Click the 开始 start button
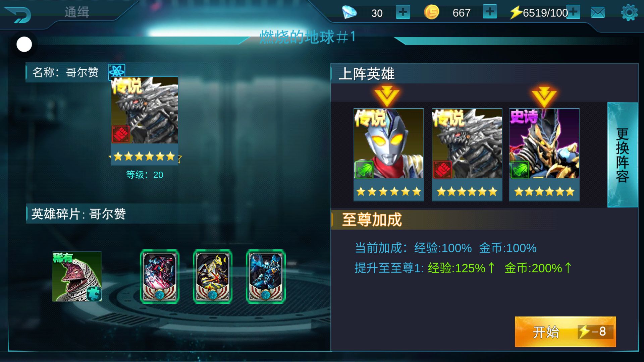The height and width of the screenshot is (362, 644). pos(565,331)
